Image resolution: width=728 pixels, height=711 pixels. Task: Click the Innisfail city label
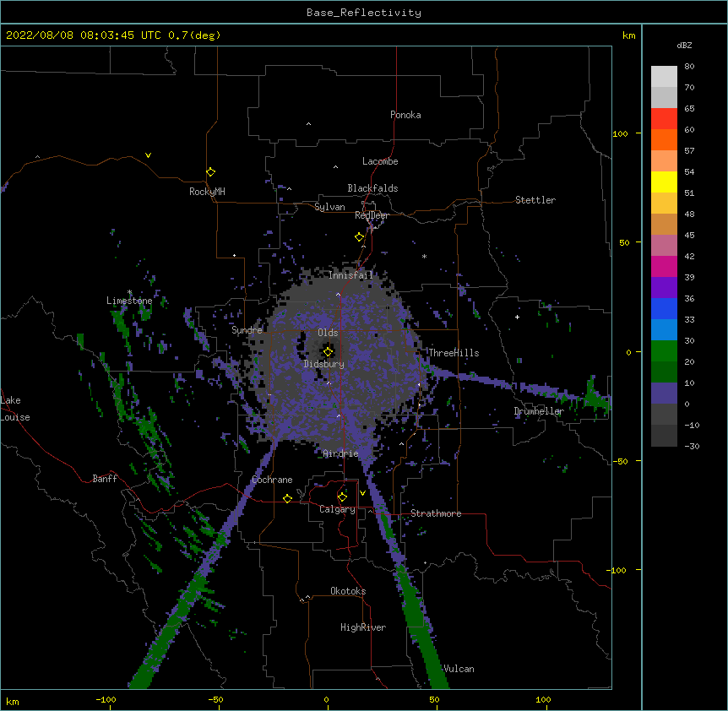350,275
